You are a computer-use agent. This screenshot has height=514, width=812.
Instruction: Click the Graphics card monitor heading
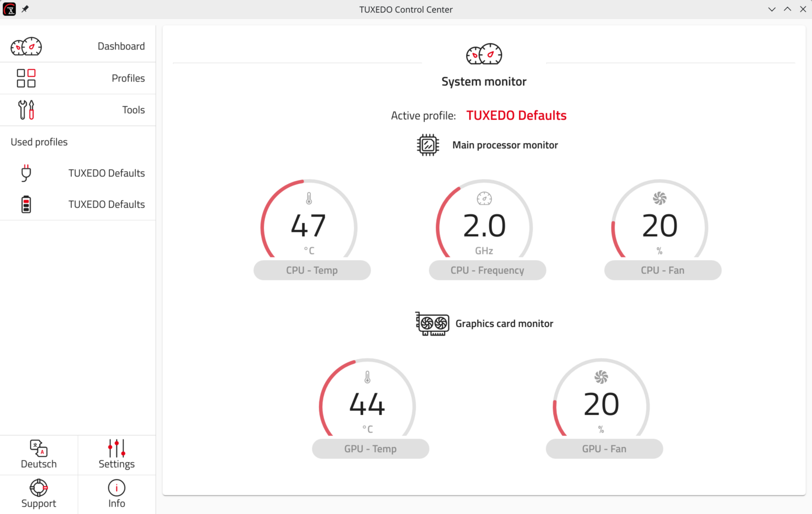pyautogui.click(x=504, y=323)
